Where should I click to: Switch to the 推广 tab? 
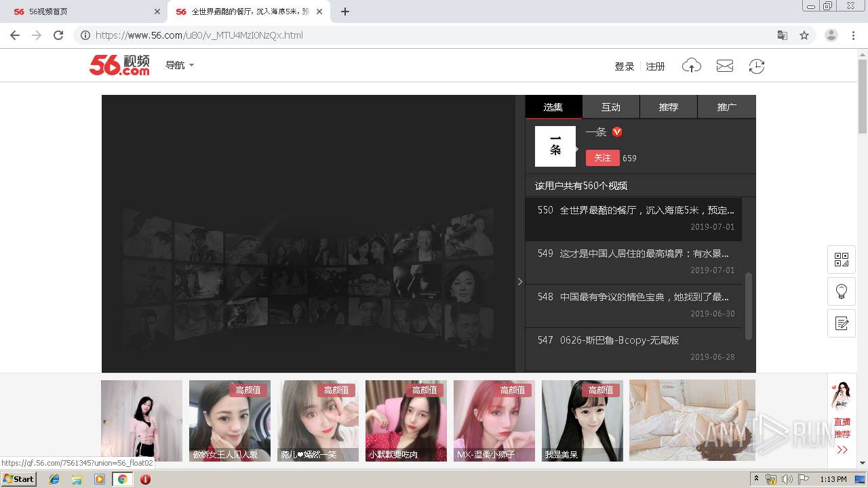tap(727, 107)
